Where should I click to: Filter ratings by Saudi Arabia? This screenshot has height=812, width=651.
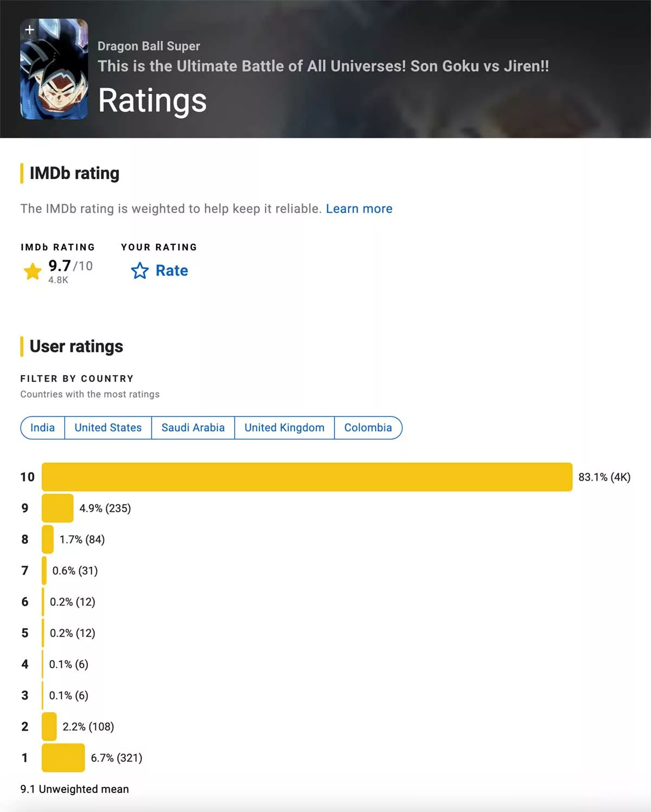193,428
